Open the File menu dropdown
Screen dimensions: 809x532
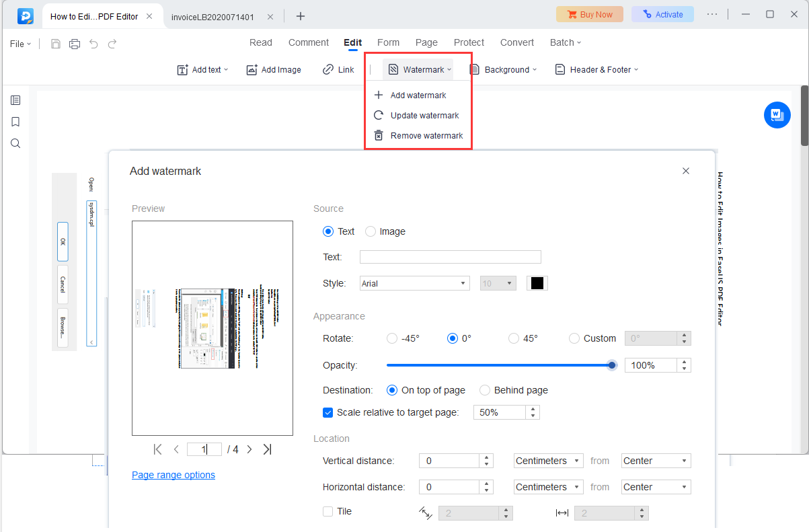tap(21, 44)
